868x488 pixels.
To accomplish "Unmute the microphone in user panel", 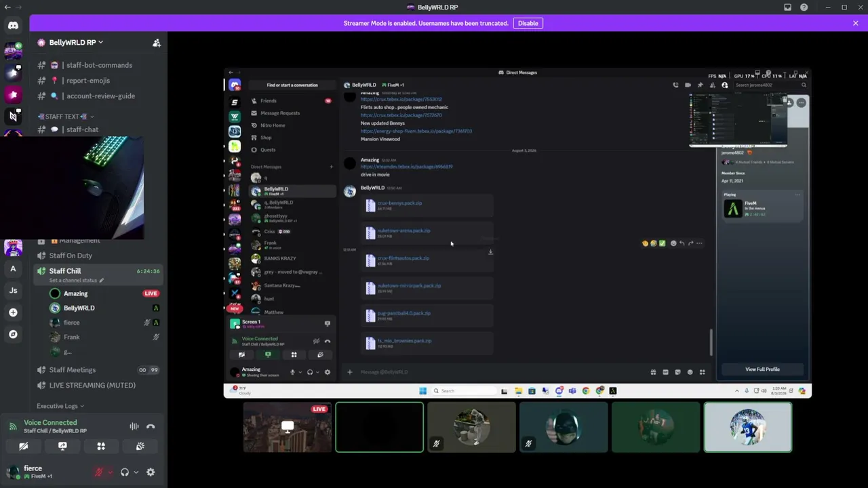I will point(99,472).
